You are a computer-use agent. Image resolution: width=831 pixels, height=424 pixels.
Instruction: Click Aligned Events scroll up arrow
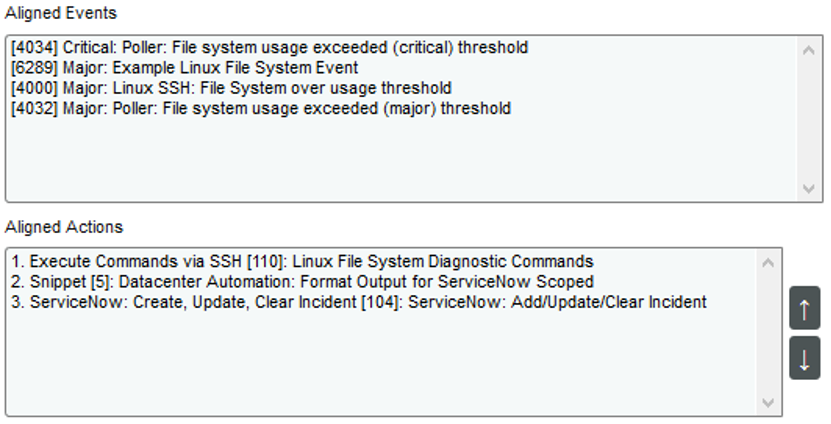[808, 50]
